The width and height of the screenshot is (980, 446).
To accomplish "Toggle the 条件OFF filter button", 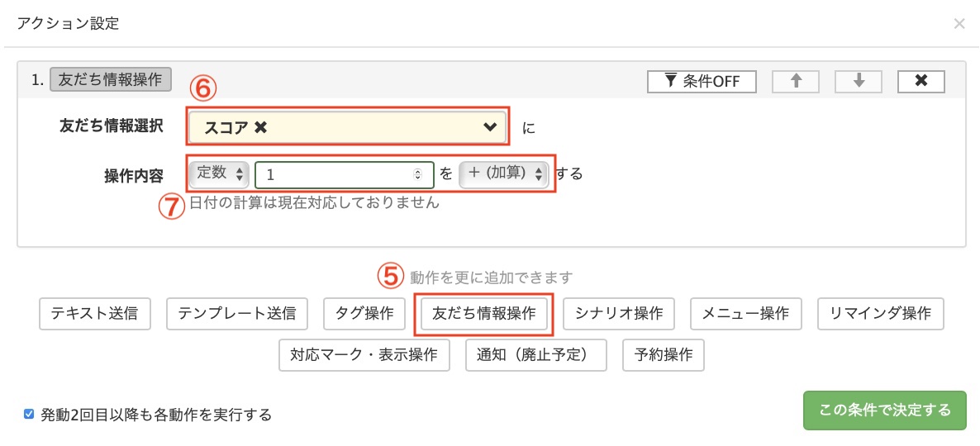I will click(x=702, y=81).
